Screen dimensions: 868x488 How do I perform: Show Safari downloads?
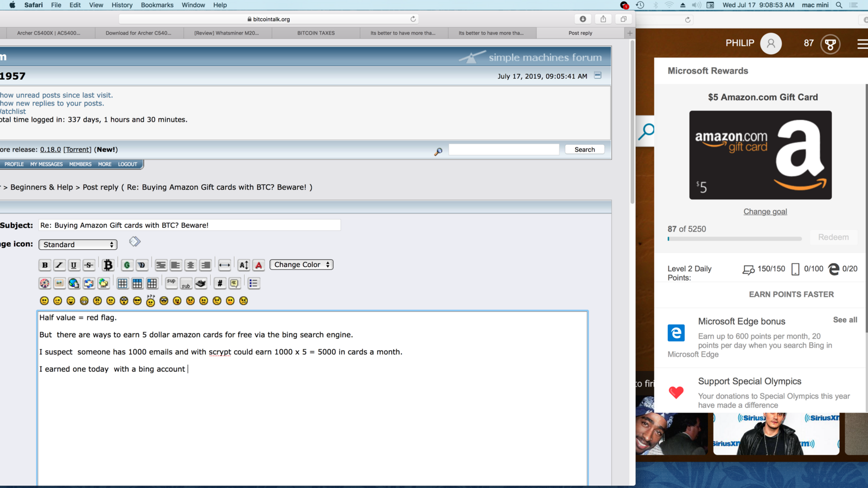click(583, 19)
